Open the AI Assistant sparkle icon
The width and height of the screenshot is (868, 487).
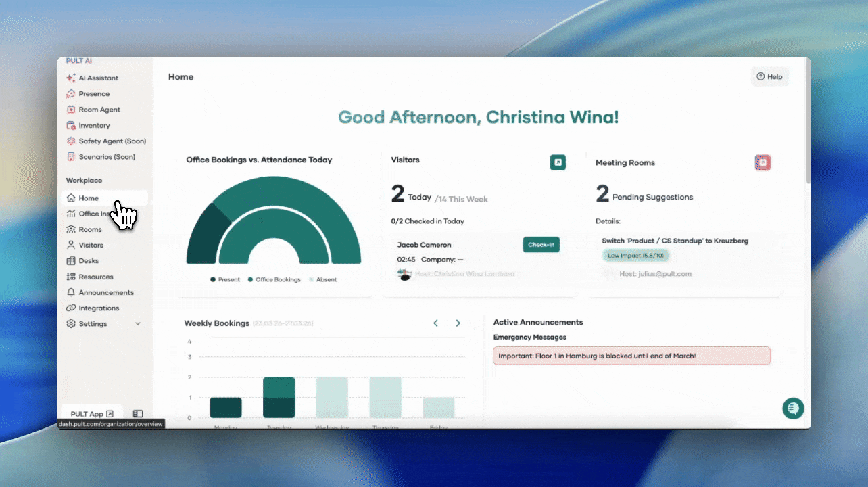[71, 78]
